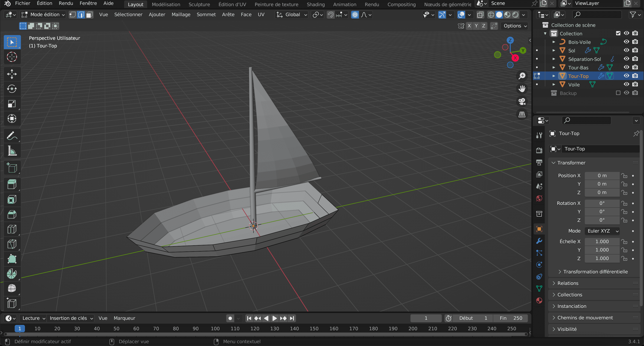Open the Options dropdown

515,26
